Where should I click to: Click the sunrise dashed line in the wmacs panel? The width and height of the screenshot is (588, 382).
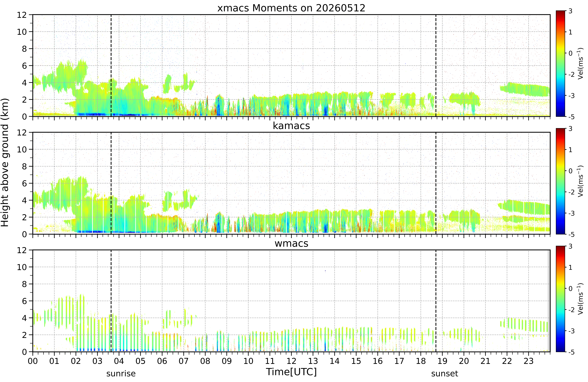[x=111, y=301]
